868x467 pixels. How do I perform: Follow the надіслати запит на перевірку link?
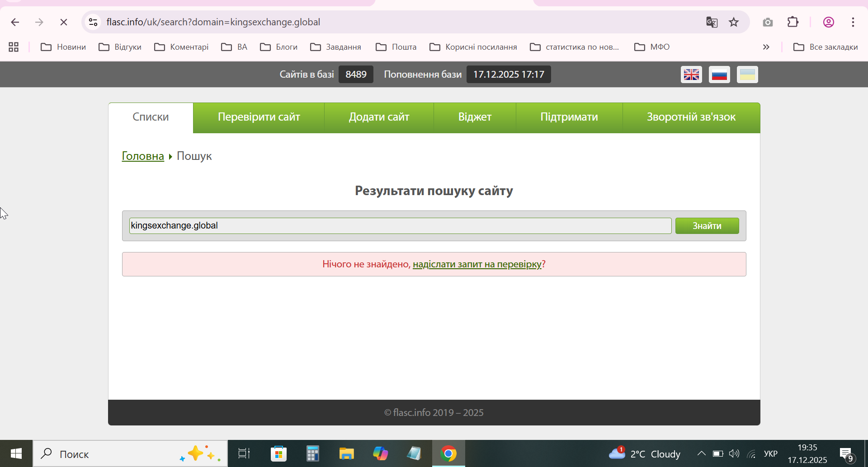tap(477, 264)
